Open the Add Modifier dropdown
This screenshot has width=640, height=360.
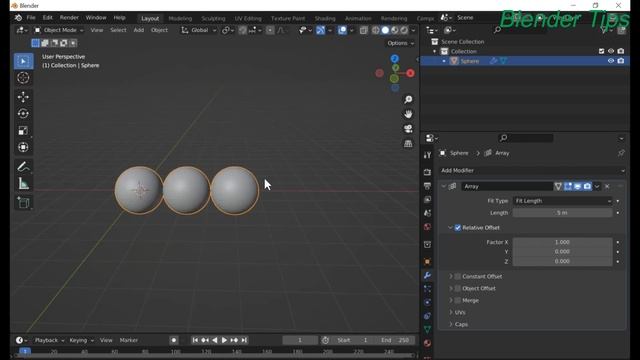click(532, 171)
